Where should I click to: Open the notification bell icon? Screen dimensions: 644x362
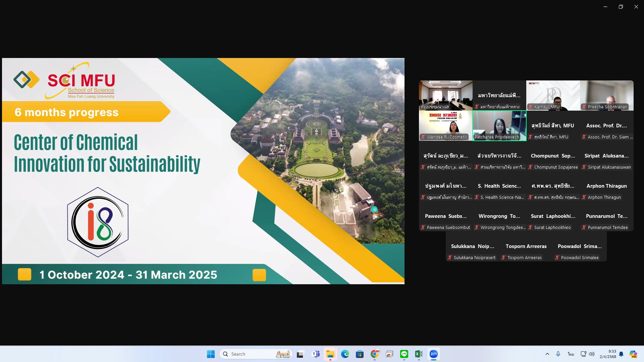(621, 354)
